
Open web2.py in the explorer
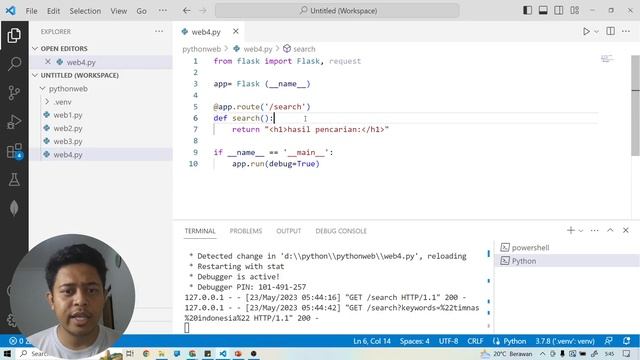(68, 128)
